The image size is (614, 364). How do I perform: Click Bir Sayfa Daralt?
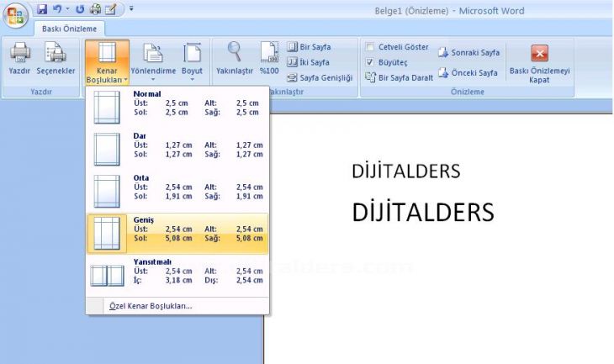coord(399,77)
